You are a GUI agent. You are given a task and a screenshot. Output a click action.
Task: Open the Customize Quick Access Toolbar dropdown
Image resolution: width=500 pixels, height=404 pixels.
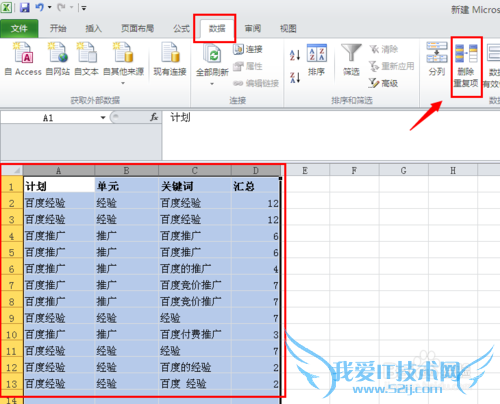[x=84, y=8]
